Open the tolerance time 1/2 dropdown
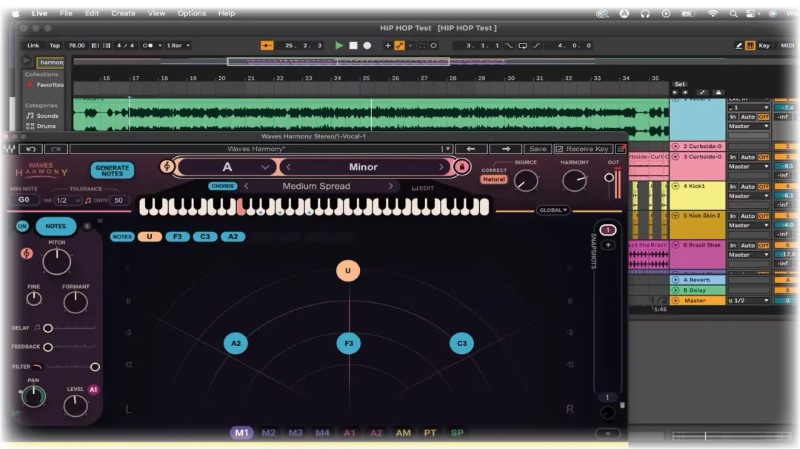This screenshot has width=800, height=449. [x=68, y=201]
